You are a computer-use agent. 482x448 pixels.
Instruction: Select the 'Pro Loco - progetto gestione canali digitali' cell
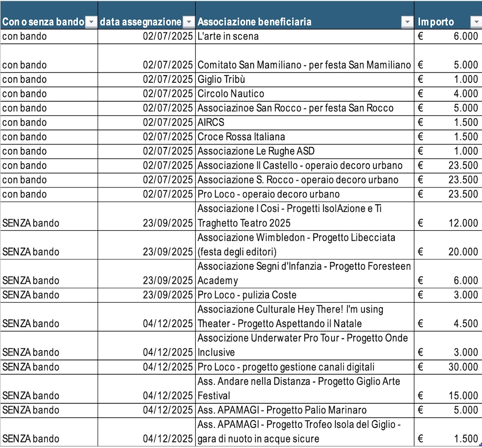286,367
